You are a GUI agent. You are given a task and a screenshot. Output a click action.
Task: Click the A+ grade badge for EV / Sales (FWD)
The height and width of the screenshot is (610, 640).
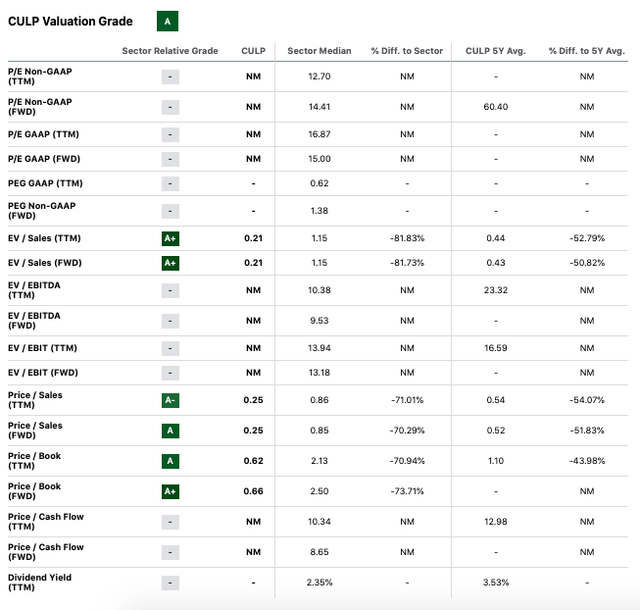tap(170, 263)
